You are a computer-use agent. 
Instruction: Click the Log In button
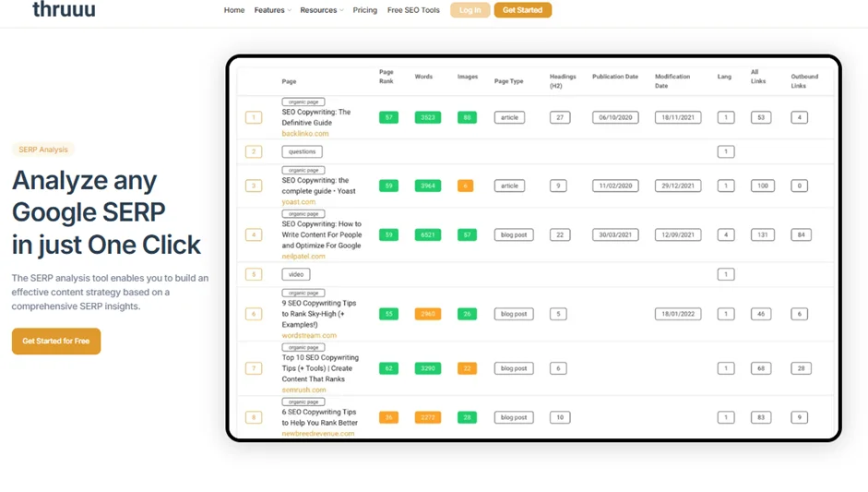(470, 10)
